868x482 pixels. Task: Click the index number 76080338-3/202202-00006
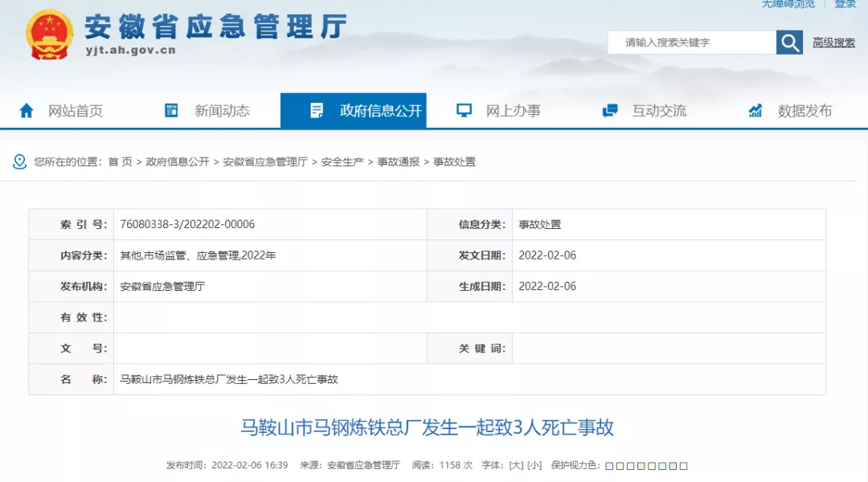tap(187, 224)
